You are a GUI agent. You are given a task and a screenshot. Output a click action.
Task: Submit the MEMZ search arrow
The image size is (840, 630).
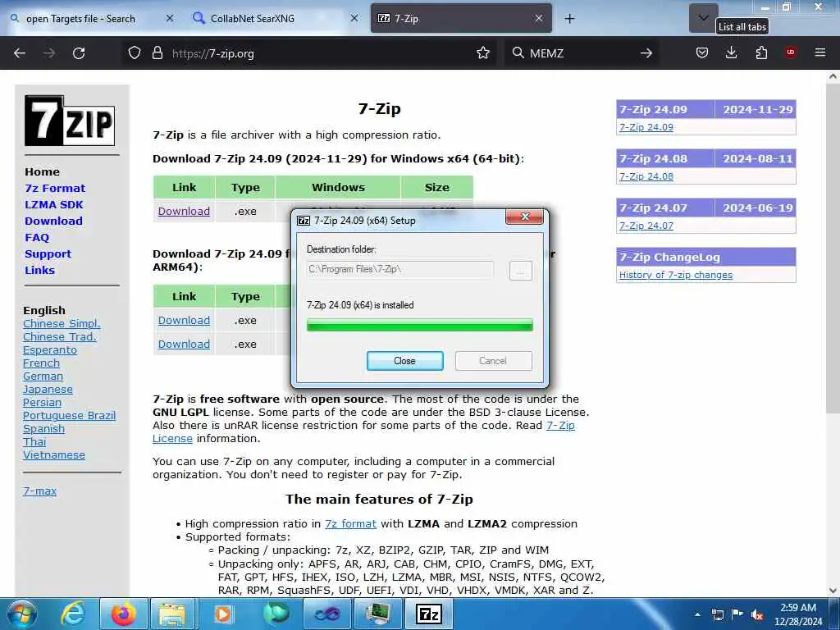click(x=646, y=53)
